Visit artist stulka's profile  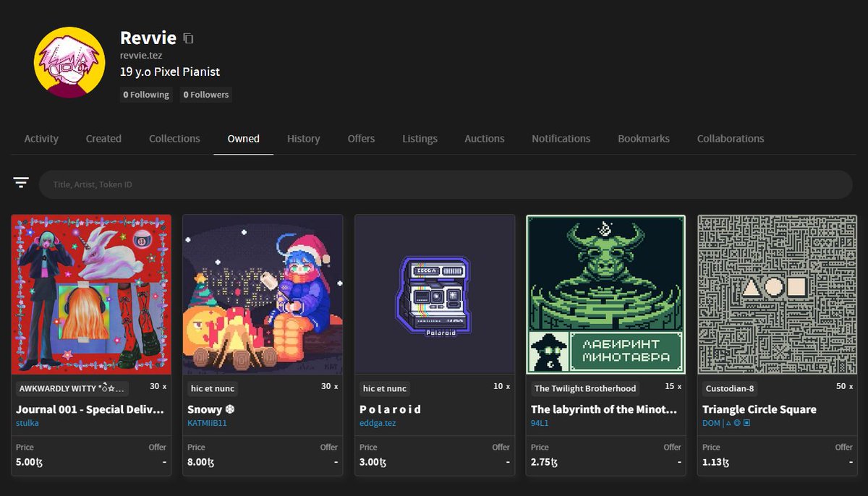pos(27,423)
